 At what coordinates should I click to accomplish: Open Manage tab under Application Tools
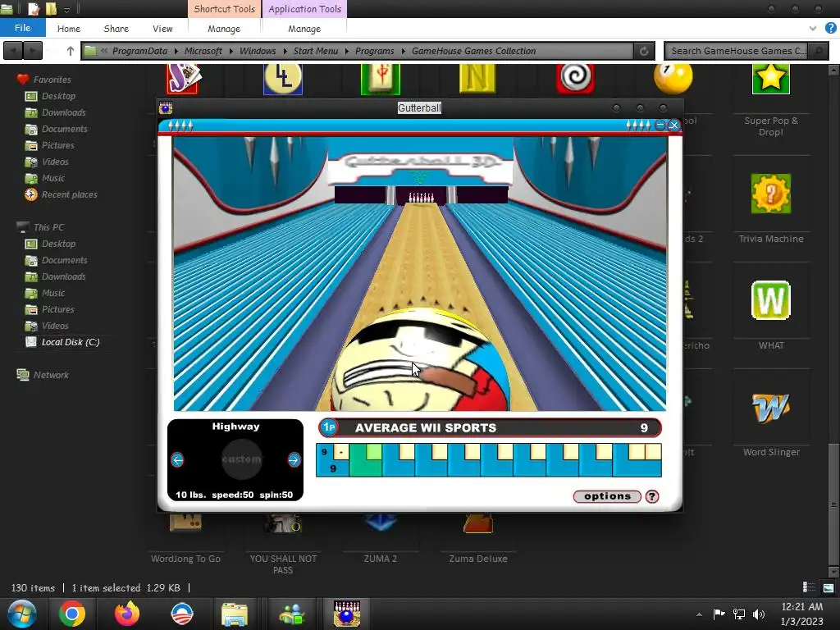click(304, 29)
